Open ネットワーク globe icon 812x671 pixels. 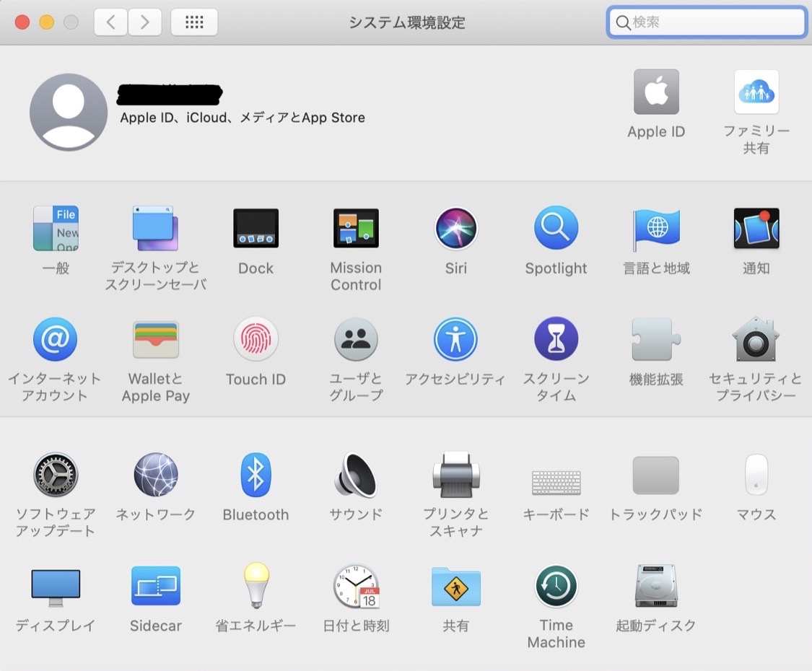(156, 475)
